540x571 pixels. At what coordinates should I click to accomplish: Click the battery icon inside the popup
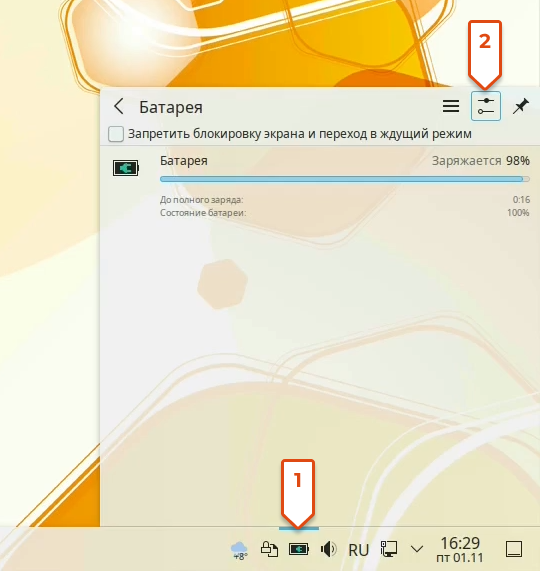pos(126,168)
